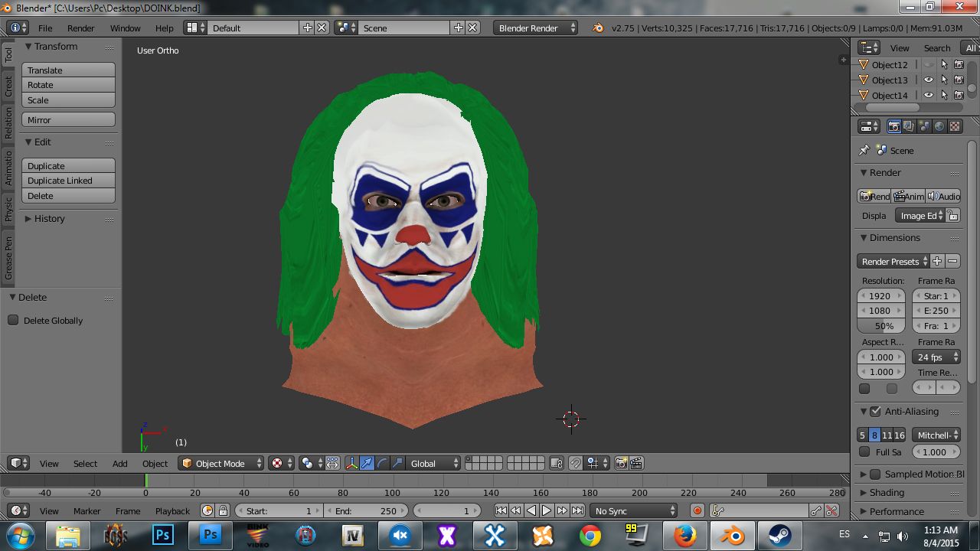Open the Render Layers properties tab icon
980x551 pixels.
point(909,126)
